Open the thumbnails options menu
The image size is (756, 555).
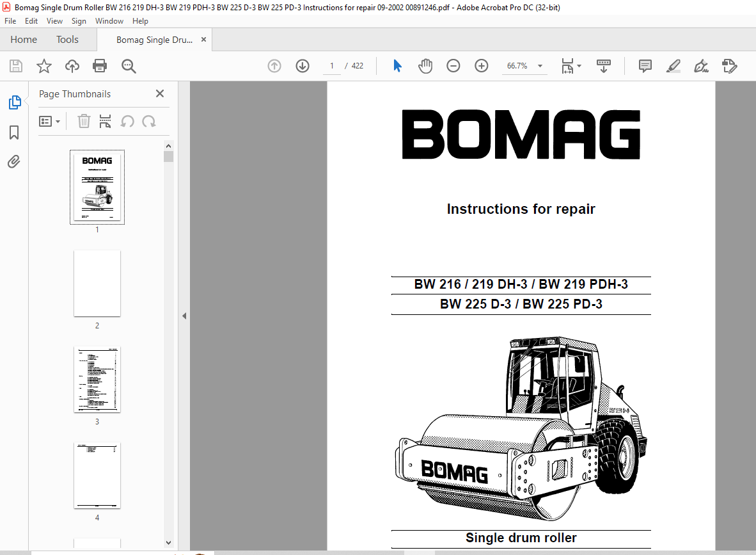pos(50,121)
